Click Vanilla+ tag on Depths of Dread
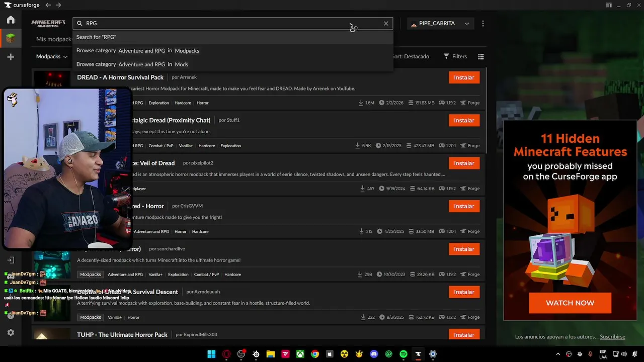 click(115, 317)
